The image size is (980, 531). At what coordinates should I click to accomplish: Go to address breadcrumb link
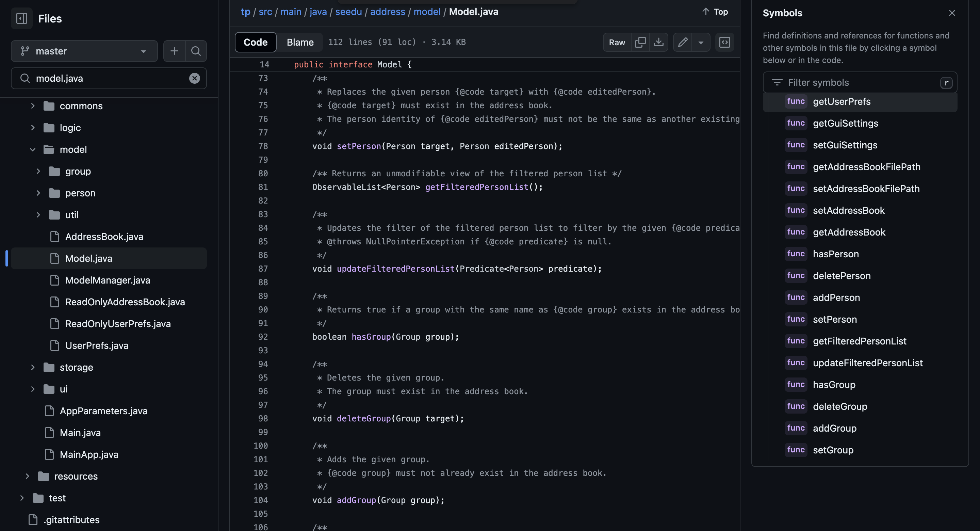[387, 12]
